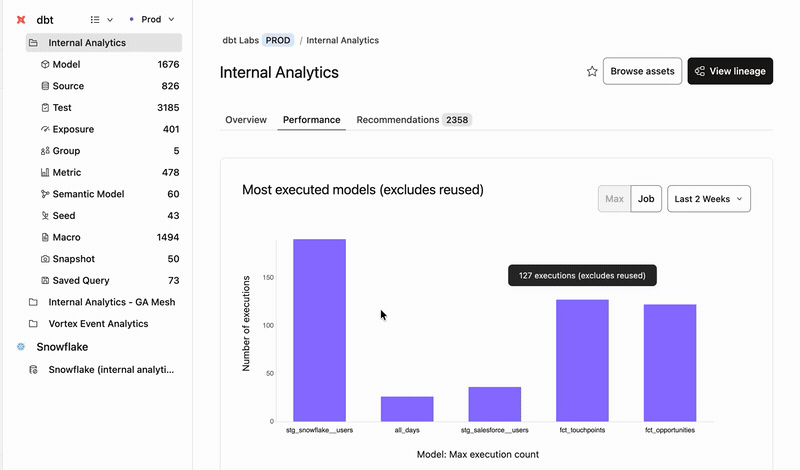Click the Semantic Model icon
Viewport: 800px width, 470px height.
pyautogui.click(x=45, y=194)
